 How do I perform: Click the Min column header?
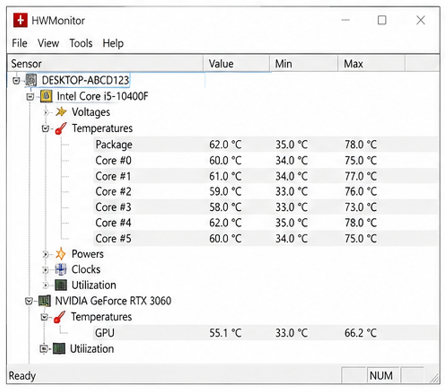click(304, 64)
